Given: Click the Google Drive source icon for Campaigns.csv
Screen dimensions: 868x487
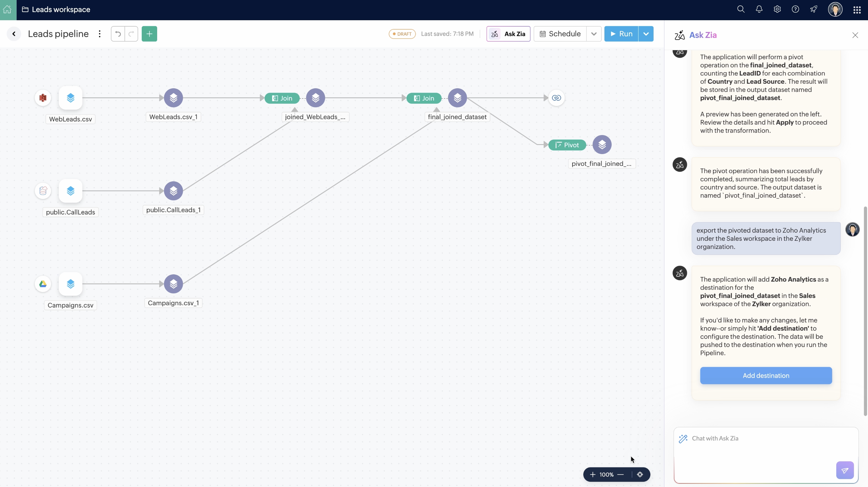Looking at the screenshot, I should (43, 284).
